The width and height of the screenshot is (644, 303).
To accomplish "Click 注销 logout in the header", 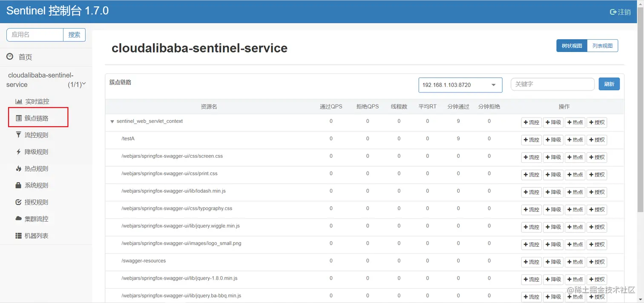I will click(x=620, y=12).
